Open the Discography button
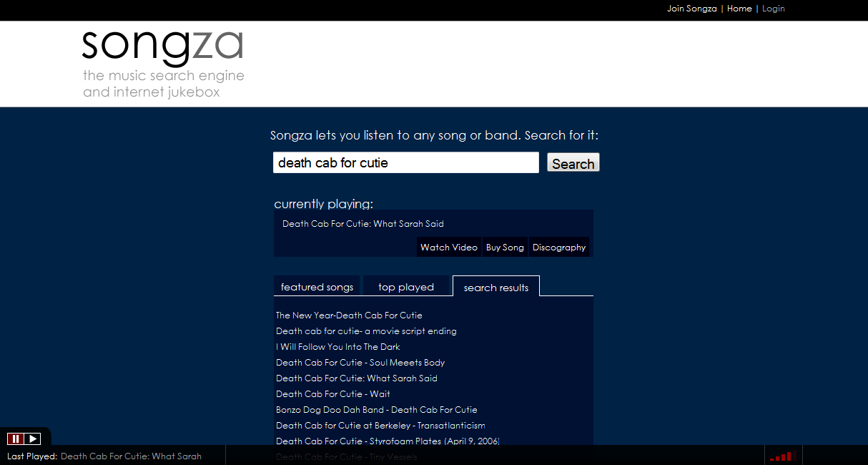This screenshot has height=465, width=868. (x=559, y=247)
